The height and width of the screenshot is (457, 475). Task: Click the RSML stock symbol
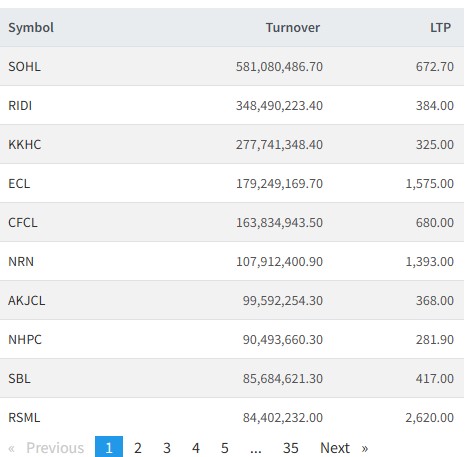24,418
